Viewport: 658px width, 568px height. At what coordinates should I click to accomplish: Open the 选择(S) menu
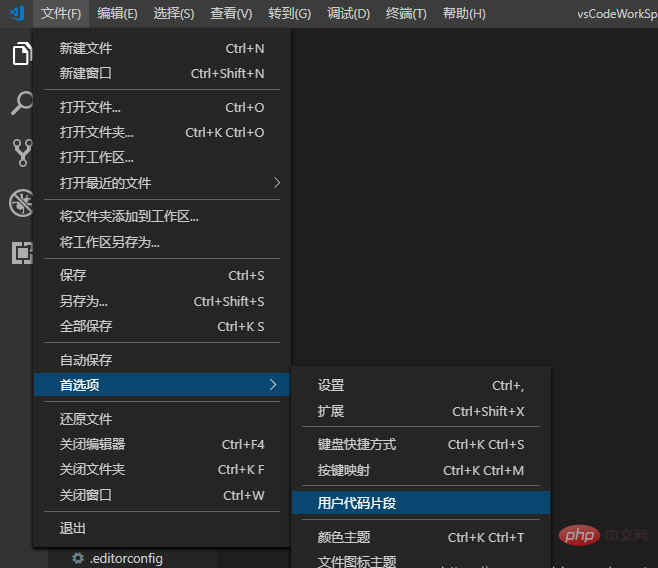click(x=174, y=14)
